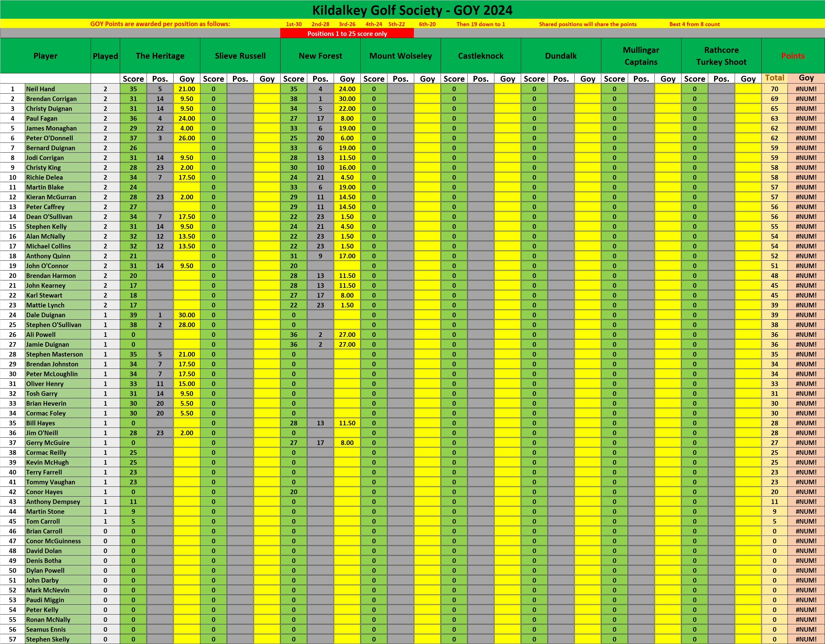Select 'Castleknock' event header
The height and width of the screenshot is (644, 825).
(x=481, y=56)
